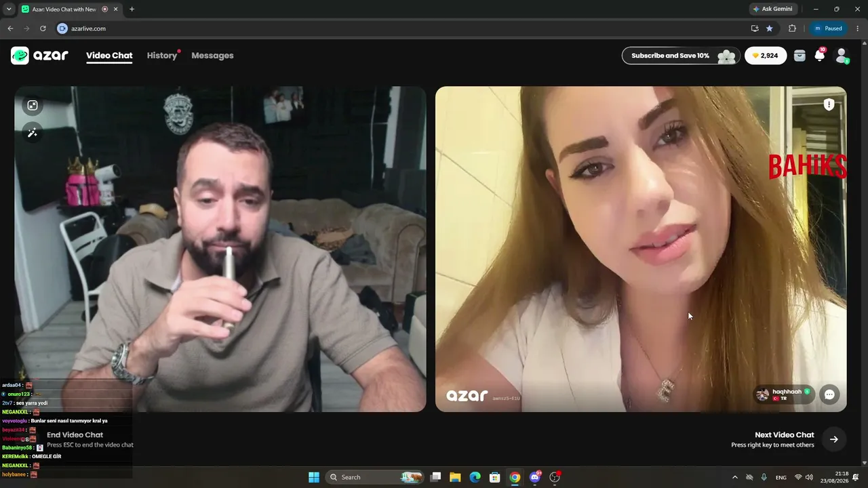Open the Azar profile avatar menu

pos(842,56)
